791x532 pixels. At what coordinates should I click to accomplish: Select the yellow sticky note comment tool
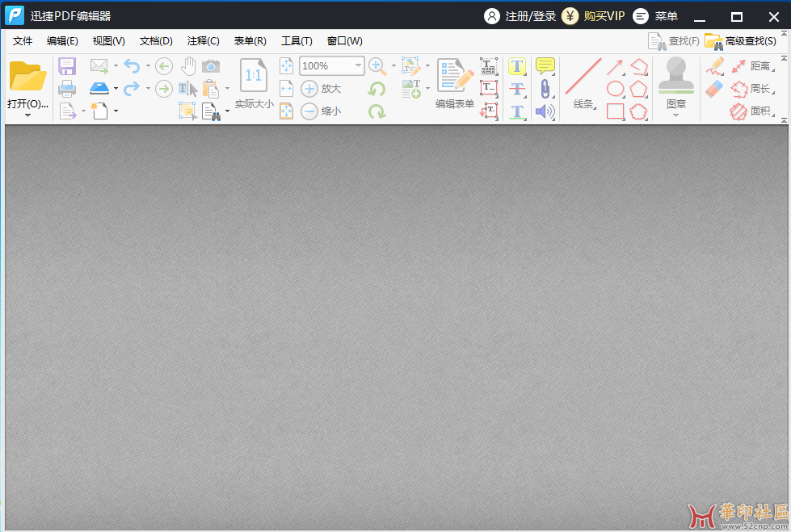[545, 66]
